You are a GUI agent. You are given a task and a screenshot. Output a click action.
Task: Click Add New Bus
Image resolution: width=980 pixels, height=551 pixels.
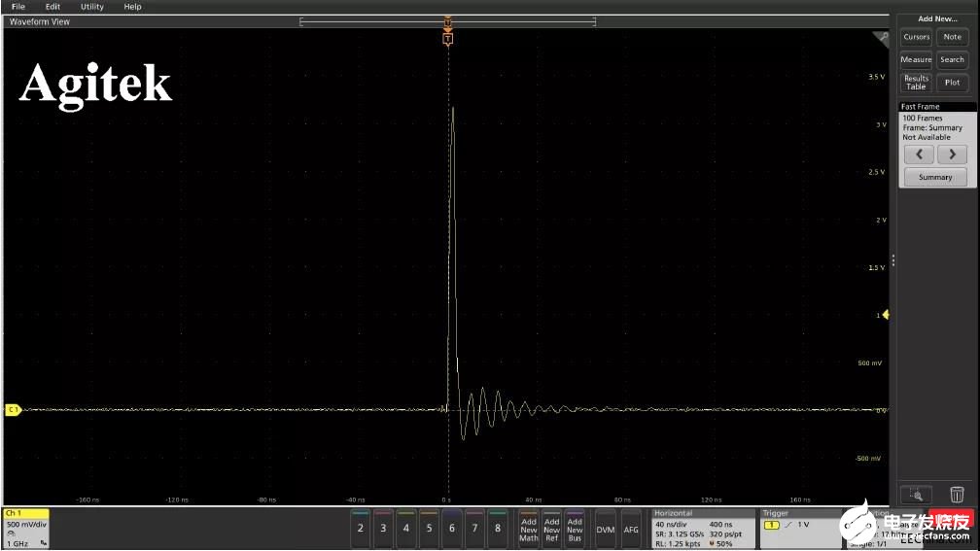[575, 529]
